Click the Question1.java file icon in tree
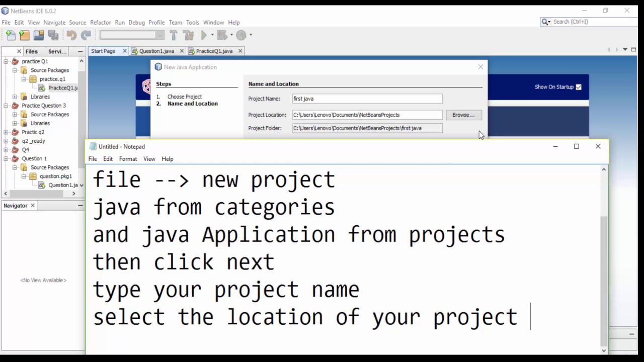The image size is (644, 362). pyautogui.click(x=42, y=185)
